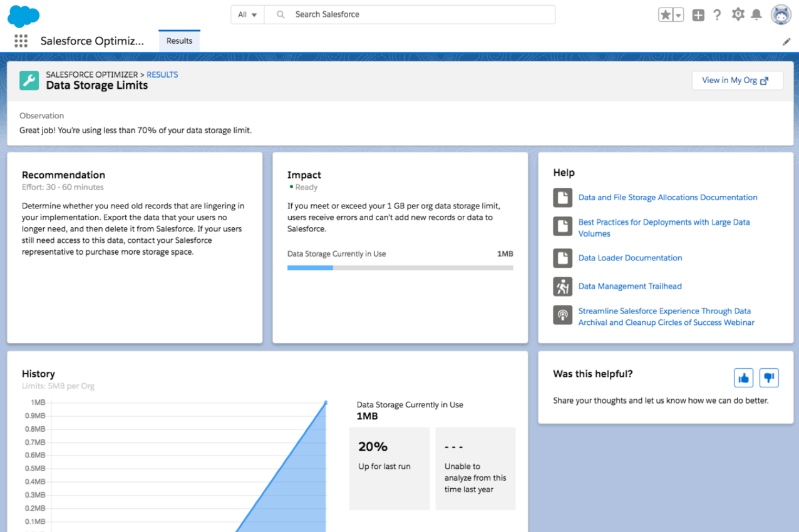Open the Global Actions plus icon

pyautogui.click(x=698, y=15)
